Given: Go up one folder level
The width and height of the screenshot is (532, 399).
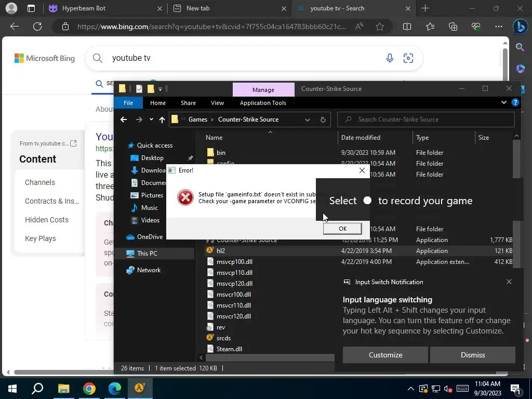Looking at the screenshot, I should (x=162, y=119).
